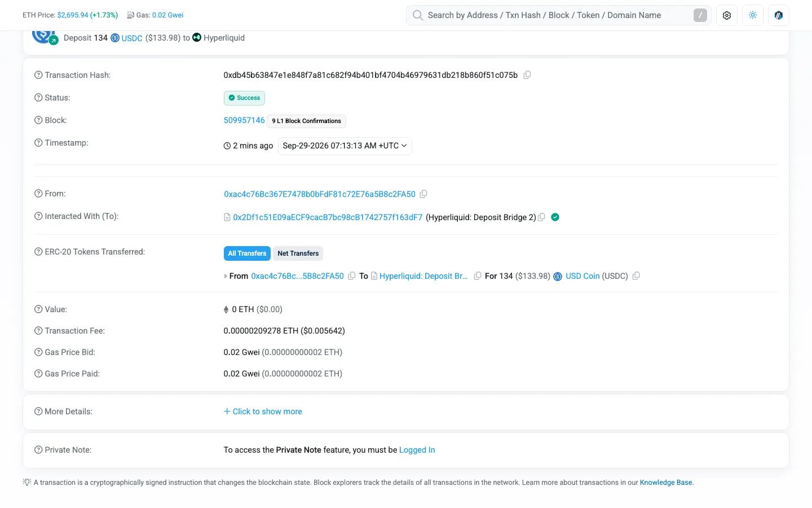The image size is (812, 508).
Task: Copy the USD Coin token address
Action: point(636,276)
